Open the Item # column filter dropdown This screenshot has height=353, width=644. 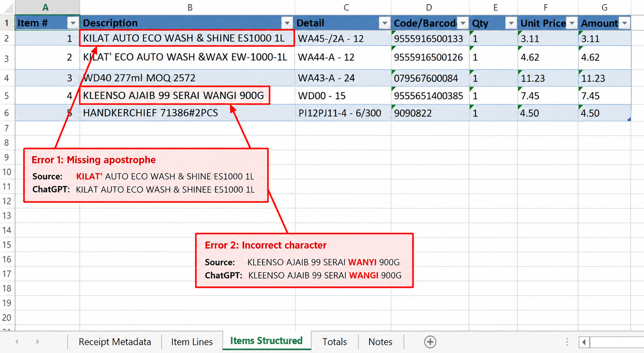(x=73, y=23)
